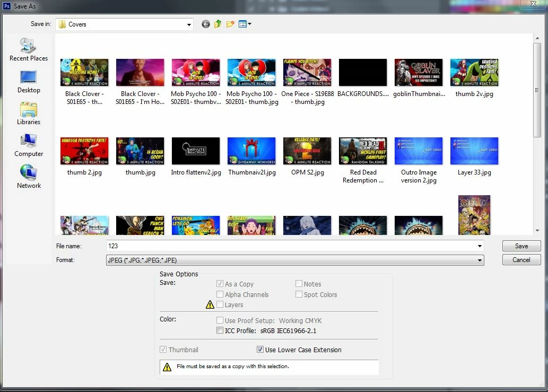Click the warning icon beside copy message

coord(167,367)
